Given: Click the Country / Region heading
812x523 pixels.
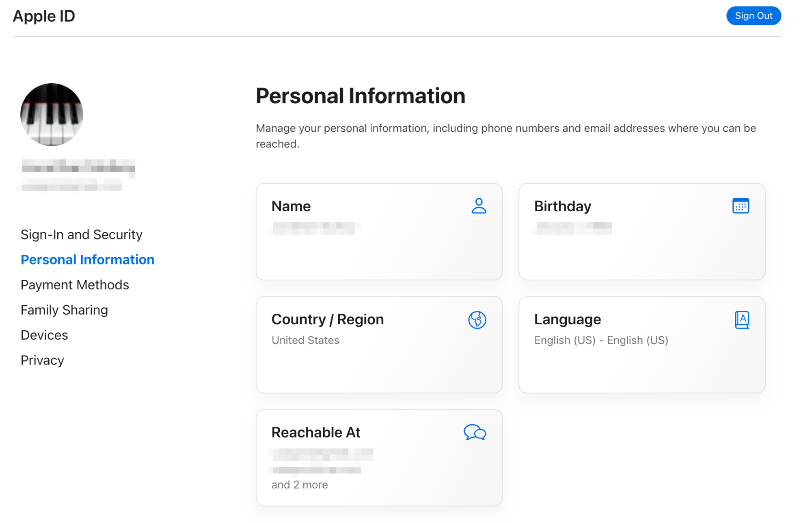Looking at the screenshot, I should [328, 319].
